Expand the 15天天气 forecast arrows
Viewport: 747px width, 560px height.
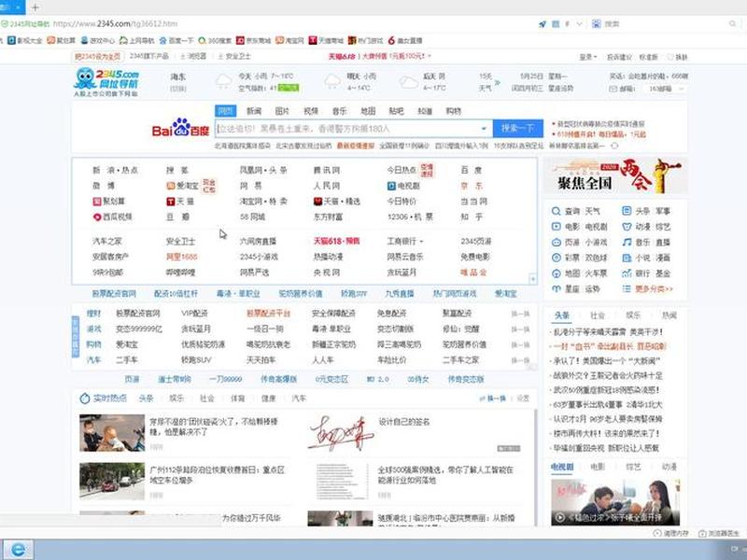click(498, 82)
